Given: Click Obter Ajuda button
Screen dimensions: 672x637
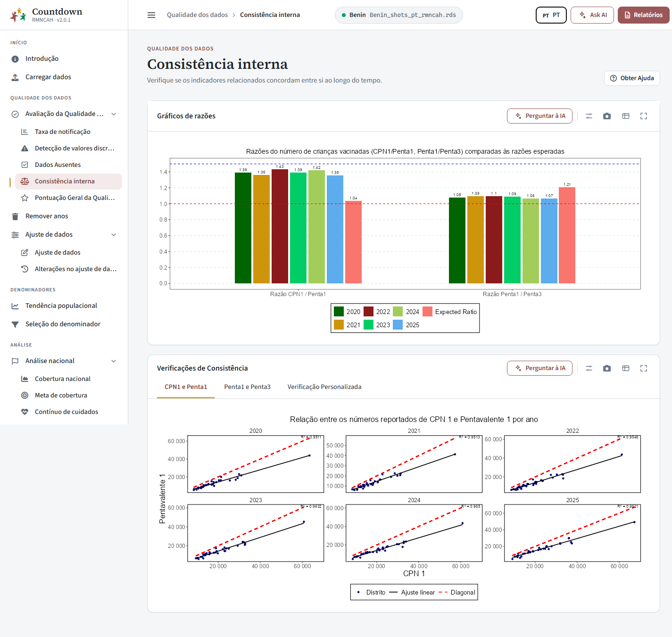Looking at the screenshot, I should [632, 78].
